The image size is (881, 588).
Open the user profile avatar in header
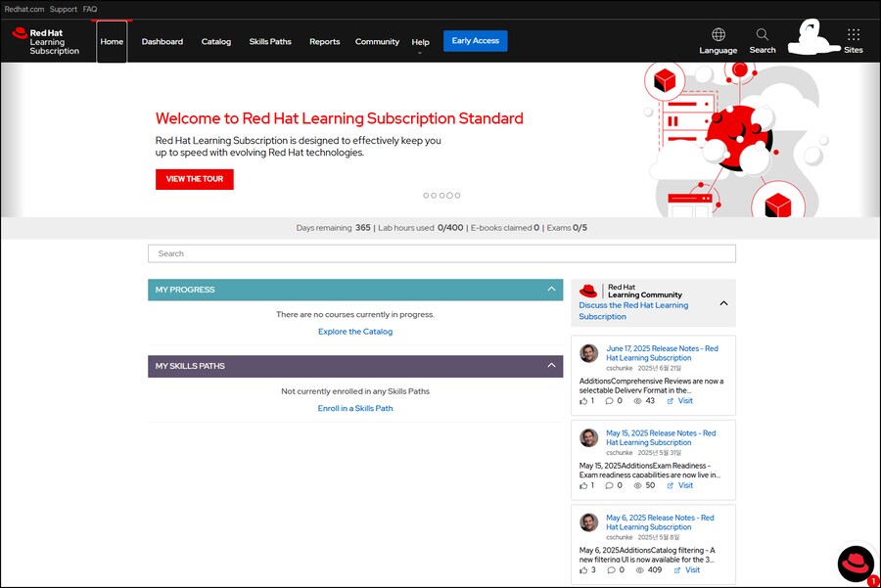point(811,37)
